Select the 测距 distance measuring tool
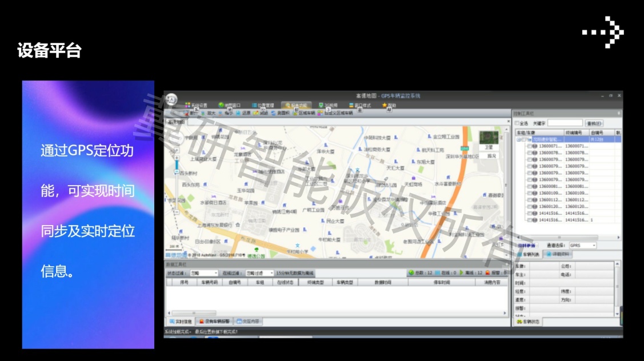The image size is (644, 361). tap(261, 113)
